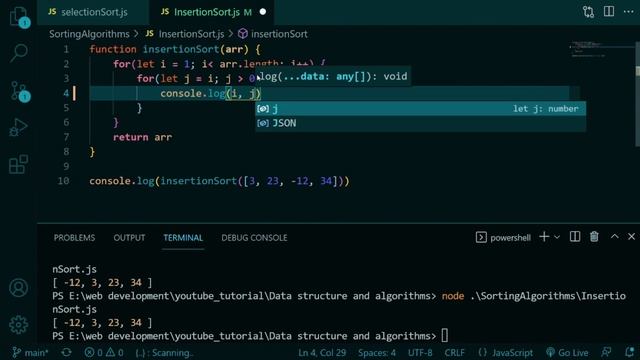Click insertionSort symbol in the breadcrumb

[279, 34]
